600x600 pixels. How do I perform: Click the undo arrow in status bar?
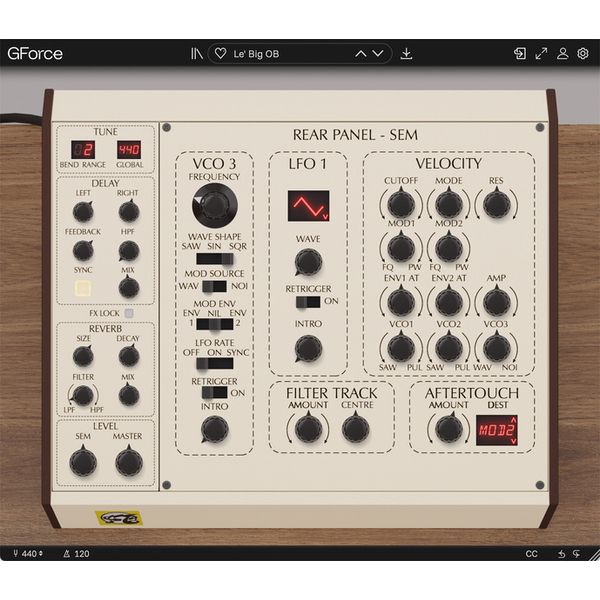pos(561,554)
